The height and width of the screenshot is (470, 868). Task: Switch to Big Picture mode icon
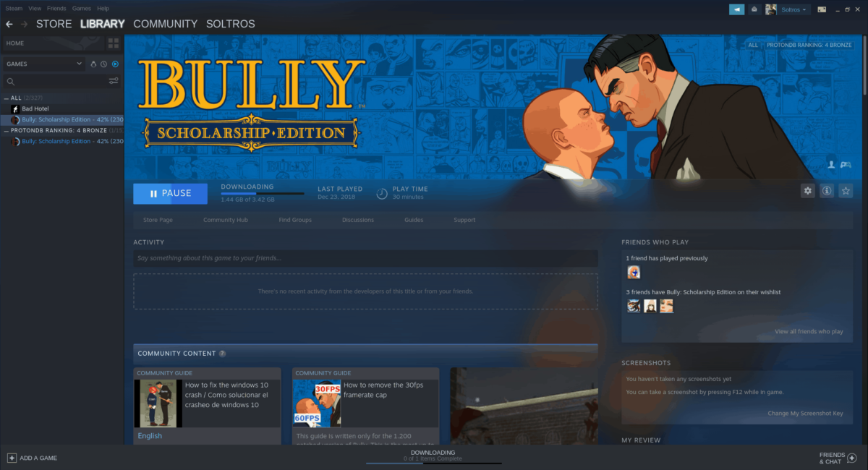(822, 9)
